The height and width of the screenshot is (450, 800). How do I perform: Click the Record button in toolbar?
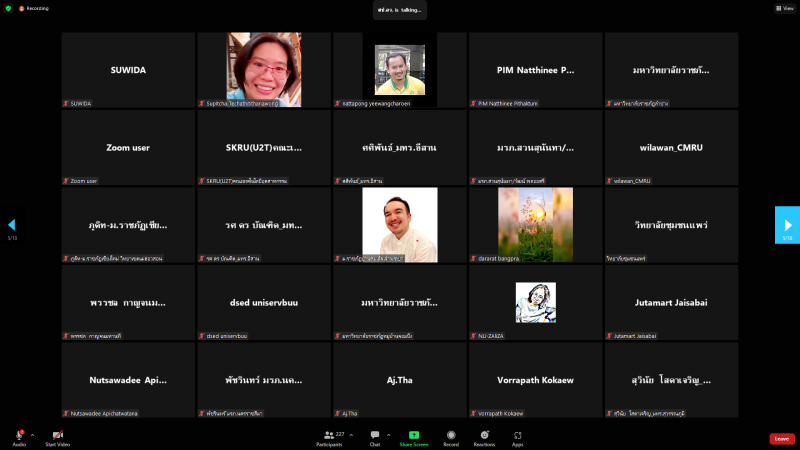point(451,435)
